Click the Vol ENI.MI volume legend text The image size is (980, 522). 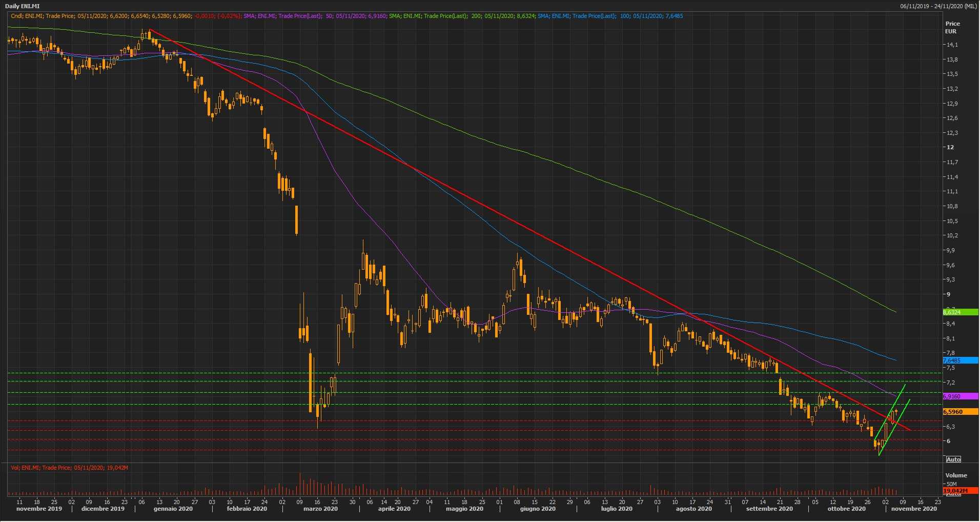click(69, 468)
